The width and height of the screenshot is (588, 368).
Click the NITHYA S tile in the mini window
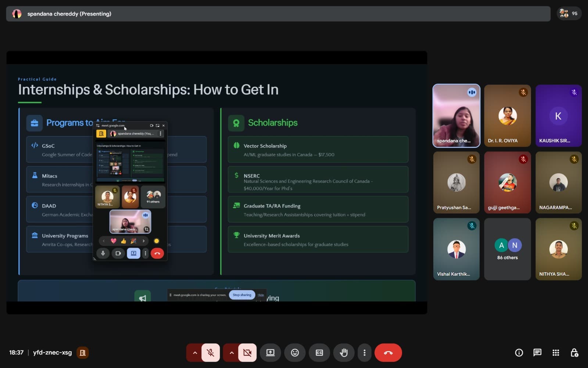[x=107, y=197]
